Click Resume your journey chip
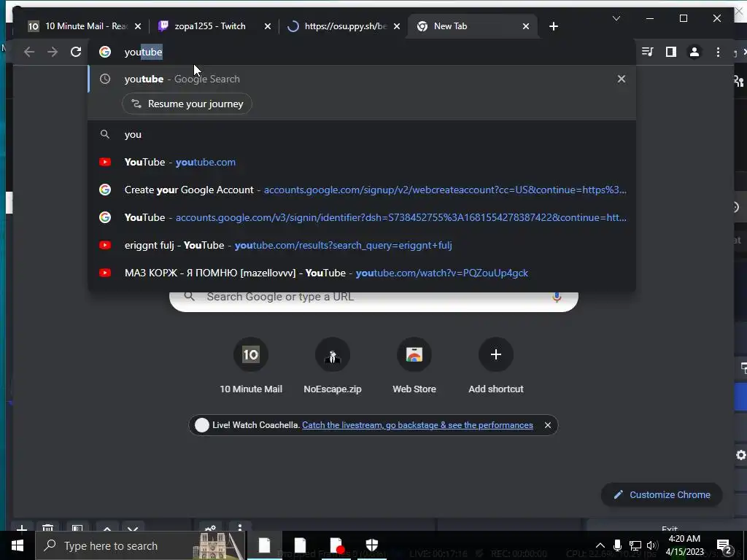747x560 pixels. 187,104
